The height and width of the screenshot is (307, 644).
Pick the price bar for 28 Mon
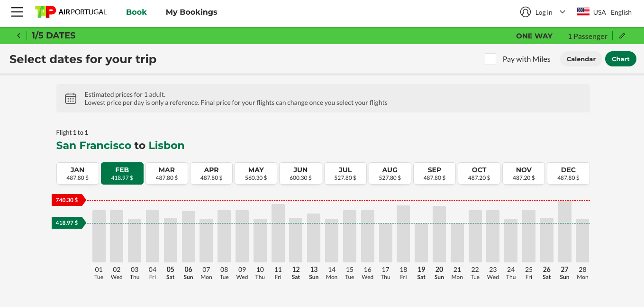(x=582, y=241)
